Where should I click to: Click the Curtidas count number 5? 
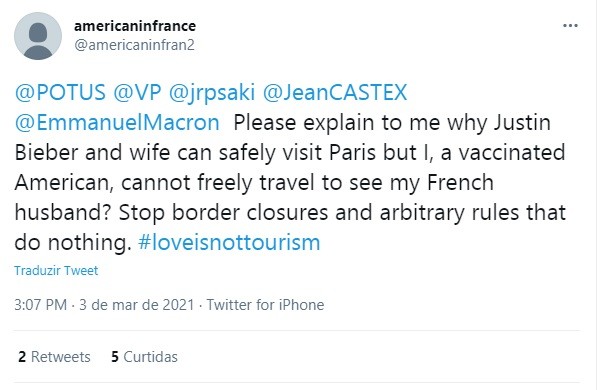click(115, 357)
